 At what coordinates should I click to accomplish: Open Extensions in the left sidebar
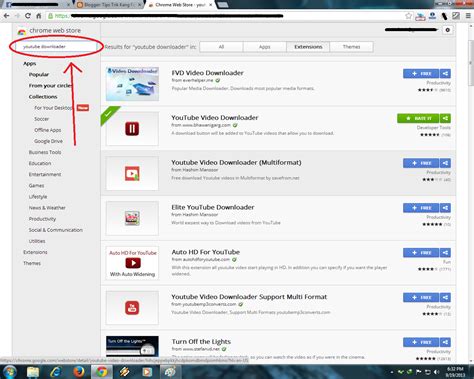tap(35, 252)
